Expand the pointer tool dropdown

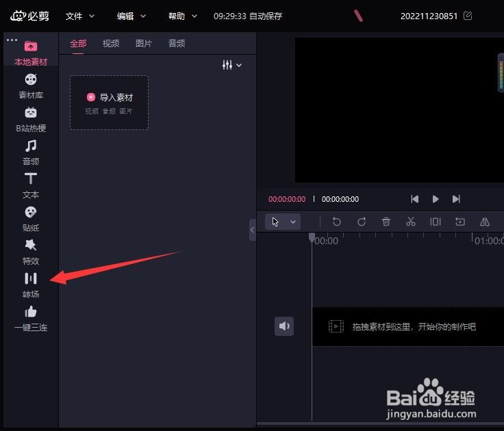[293, 222]
